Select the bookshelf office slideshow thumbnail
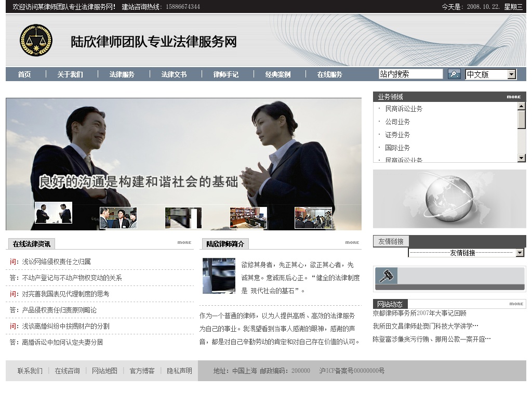The height and width of the screenshot is (416, 532). click(x=248, y=218)
